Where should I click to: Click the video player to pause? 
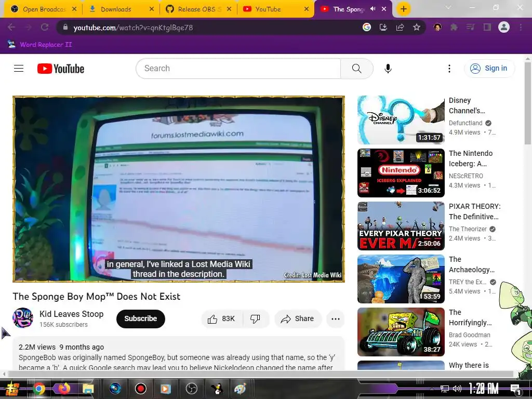point(179,189)
